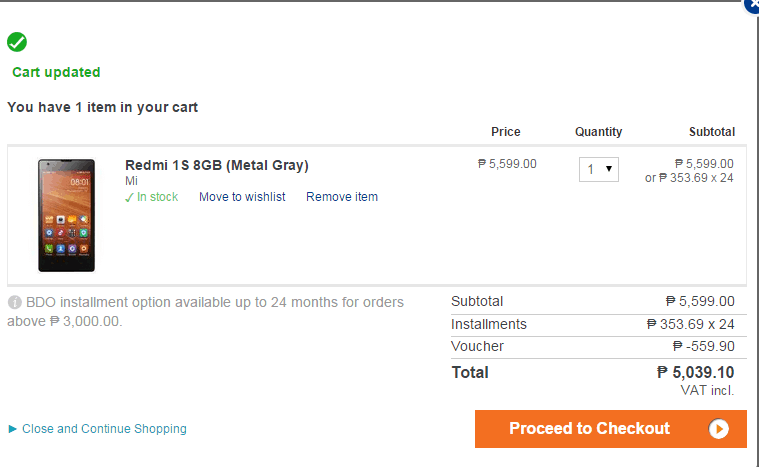Click the Mi brand name link
759x467 pixels.
point(131,181)
